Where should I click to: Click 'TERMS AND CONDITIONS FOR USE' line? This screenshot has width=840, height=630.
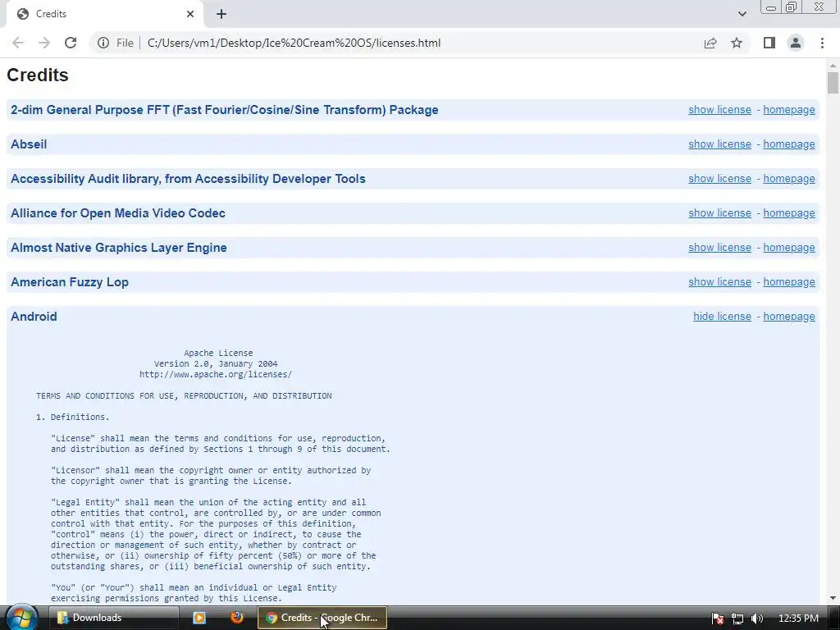pos(184,396)
